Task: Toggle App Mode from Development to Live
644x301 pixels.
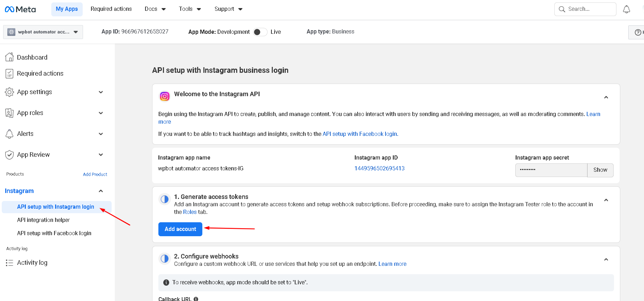Action: [260, 32]
